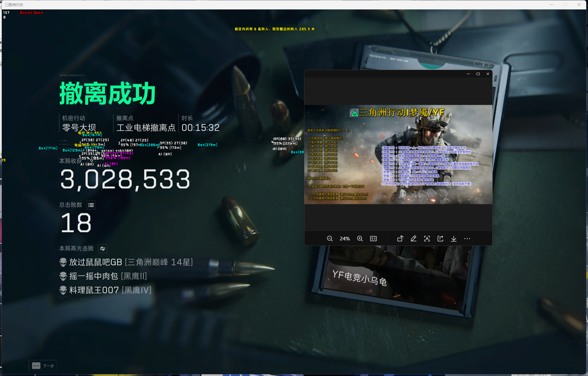Click the Box[171m] overlay label
Screen dimensions: 588x376
pyautogui.click(x=48, y=148)
